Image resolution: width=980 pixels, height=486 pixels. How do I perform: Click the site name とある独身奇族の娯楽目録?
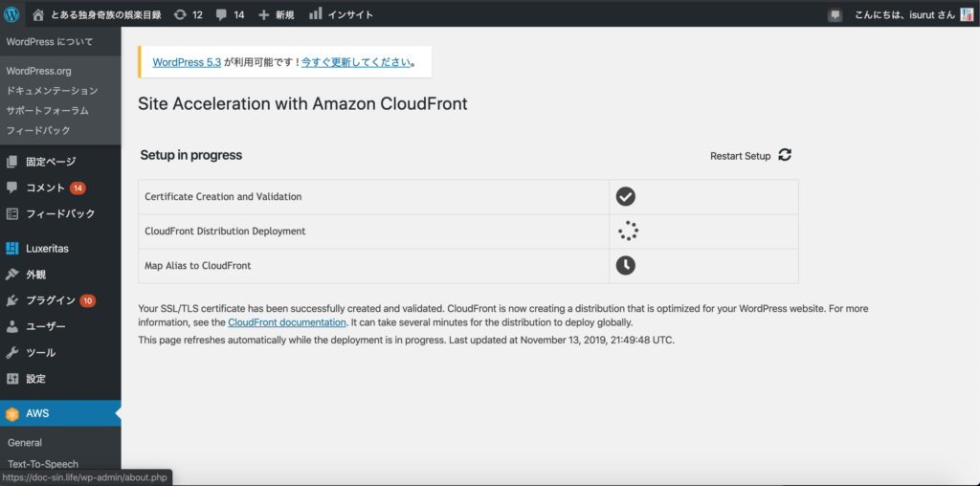click(x=106, y=14)
